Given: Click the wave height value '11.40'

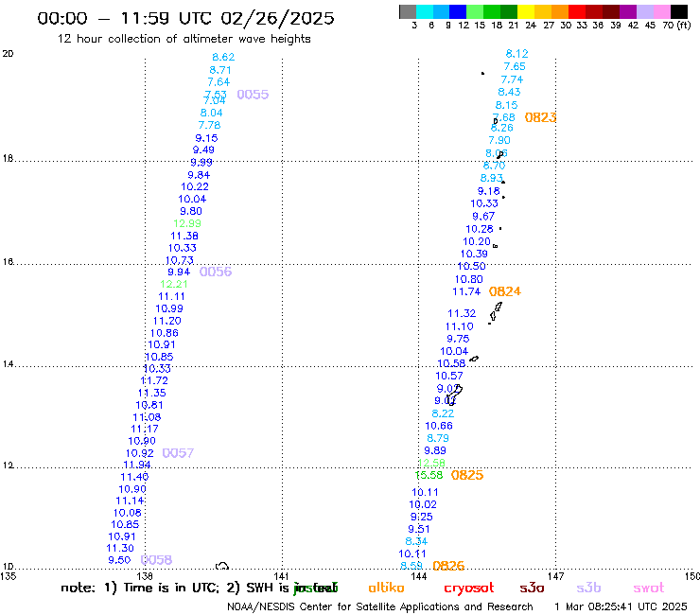Looking at the screenshot, I should pos(135,477).
